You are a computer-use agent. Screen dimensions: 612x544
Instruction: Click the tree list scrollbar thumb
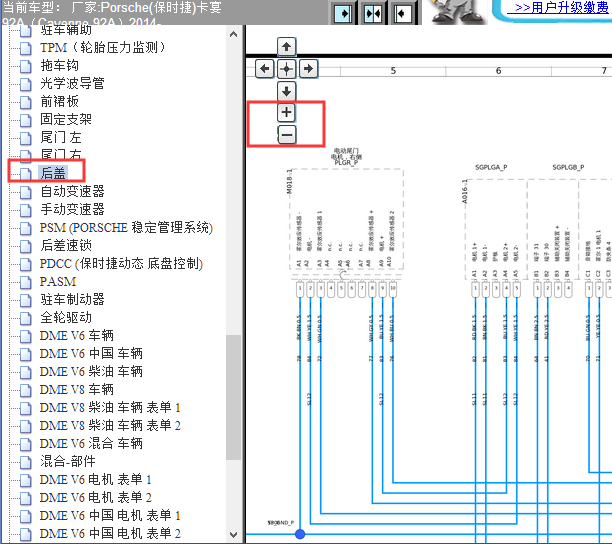(233, 397)
